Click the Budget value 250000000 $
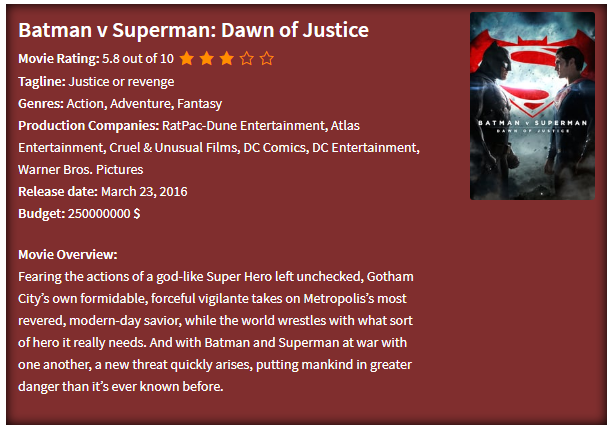Image resolution: width=610 pixels, height=429 pixels. click(x=104, y=214)
